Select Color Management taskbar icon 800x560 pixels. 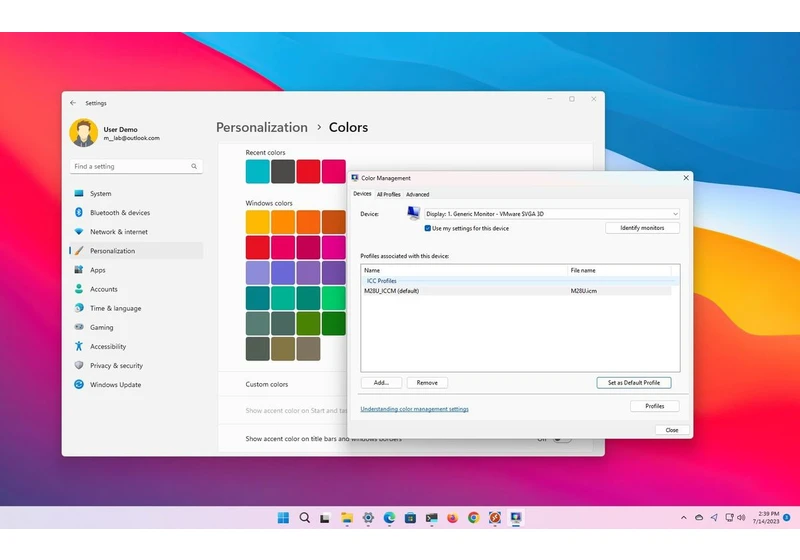(516, 518)
